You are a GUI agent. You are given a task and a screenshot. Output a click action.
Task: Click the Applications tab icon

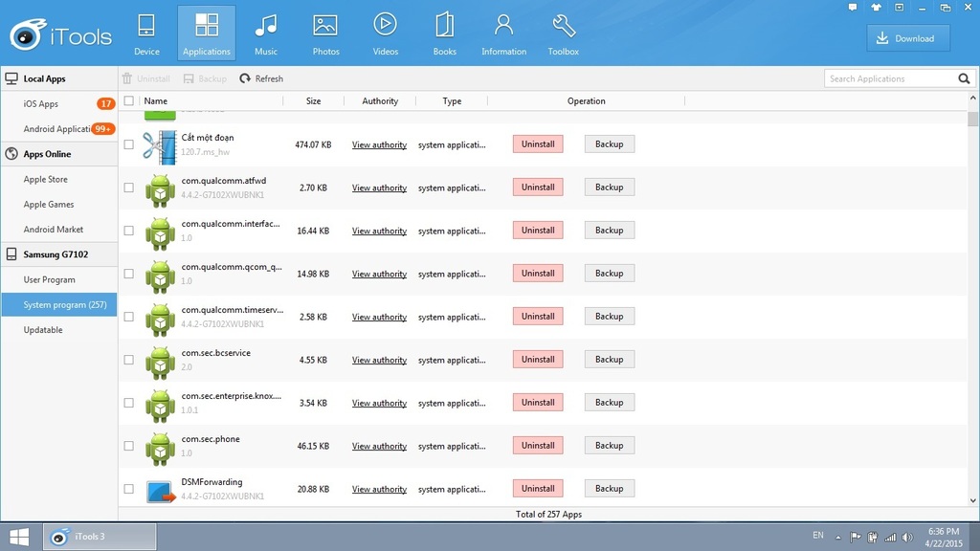pyautogui.click(x=207, y=26)
